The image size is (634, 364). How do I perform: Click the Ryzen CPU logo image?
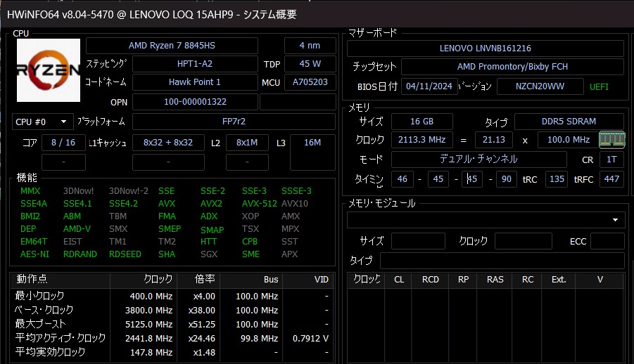(49, 70)
